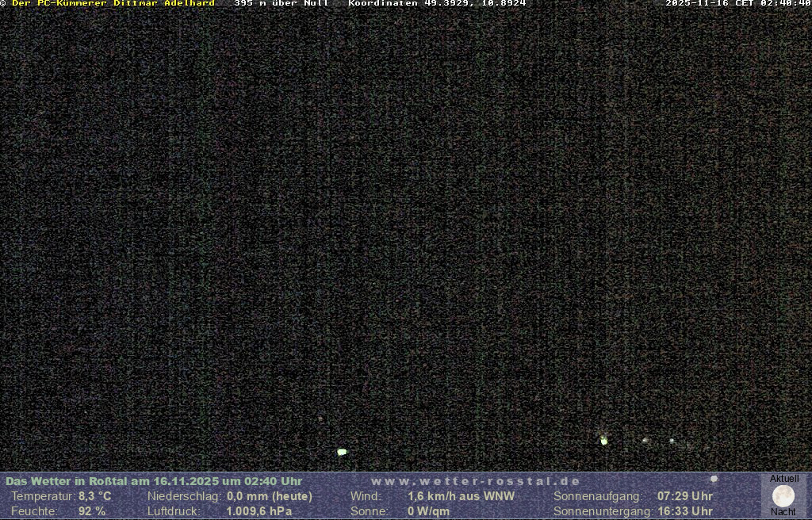This screenshot has height=520, width=812.
Task: Click the bright green light at bottom center
Action: coord(342,452)
